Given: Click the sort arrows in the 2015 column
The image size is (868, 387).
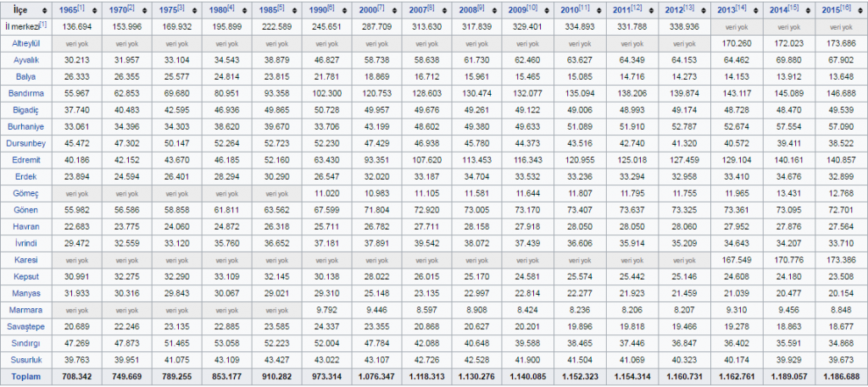Looking at the screenshot, I should click(862, 9).
